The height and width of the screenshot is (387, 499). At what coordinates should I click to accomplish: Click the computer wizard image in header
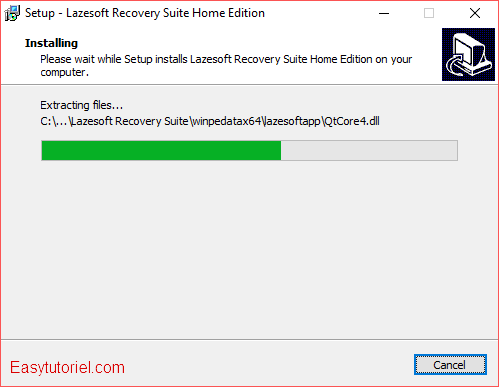pyautogui.click(x=468, y=54)
